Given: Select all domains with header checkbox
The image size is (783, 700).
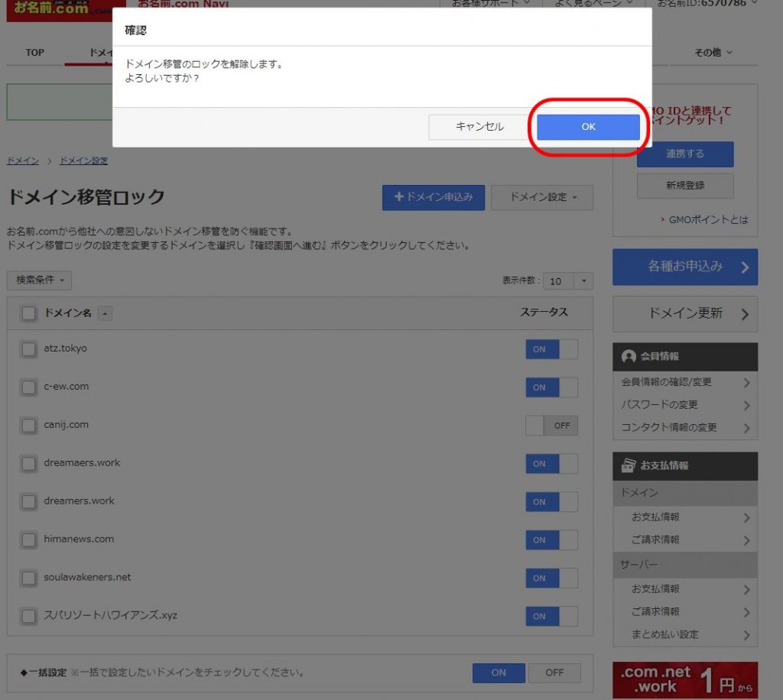Looking at the screenshot, I should pos(29,313).
